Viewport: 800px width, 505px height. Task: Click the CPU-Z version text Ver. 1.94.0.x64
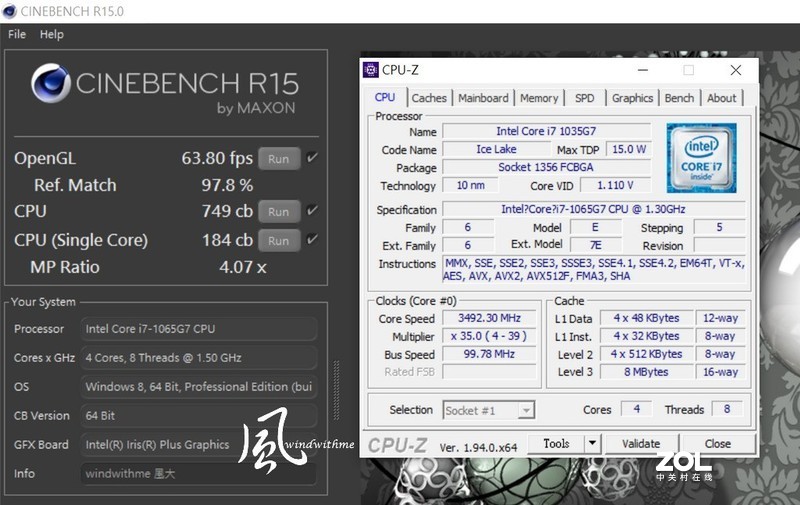pos(478,447)
